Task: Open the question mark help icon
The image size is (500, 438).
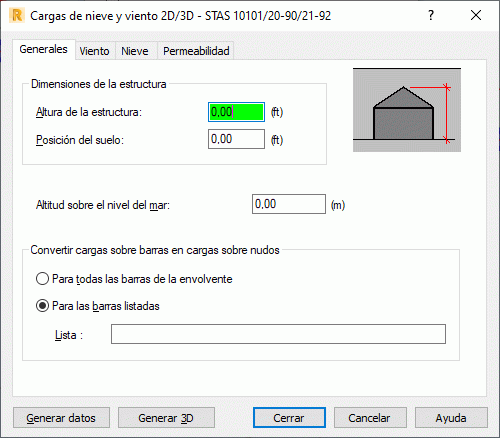Action: [431, 15]
